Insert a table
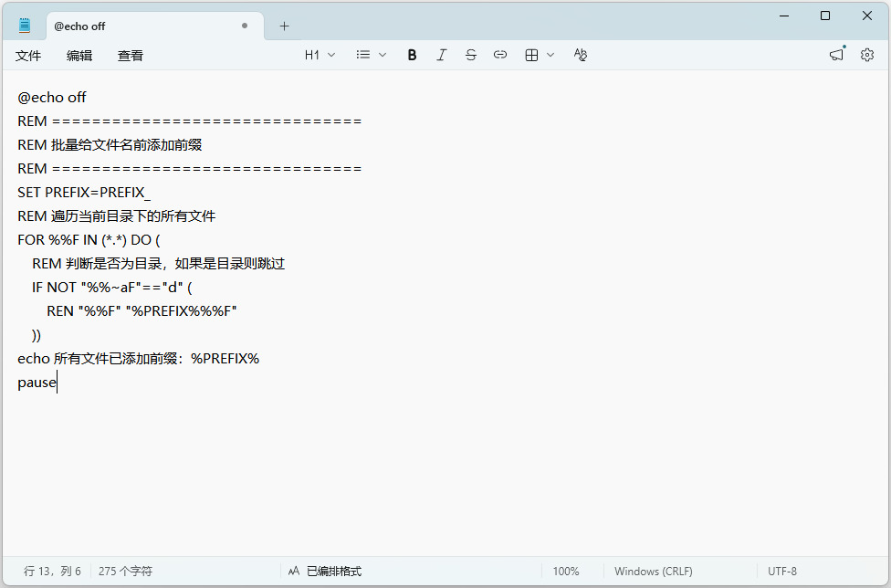 point(531,55)
